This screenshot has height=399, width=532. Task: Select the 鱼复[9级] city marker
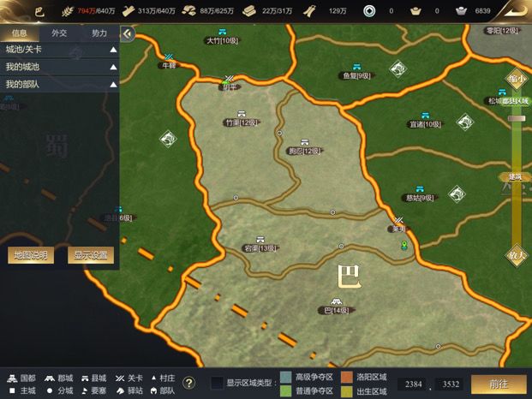(356, 67)
